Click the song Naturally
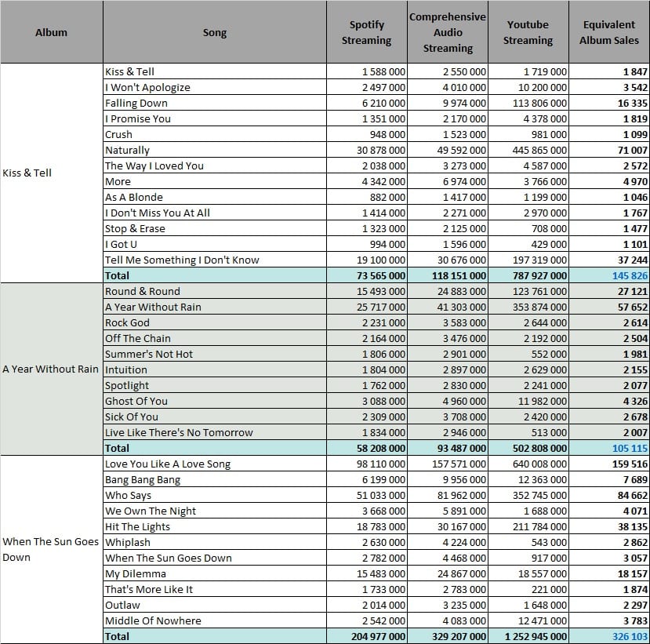Viewport: 650px width, 644px height. (215, 150)
